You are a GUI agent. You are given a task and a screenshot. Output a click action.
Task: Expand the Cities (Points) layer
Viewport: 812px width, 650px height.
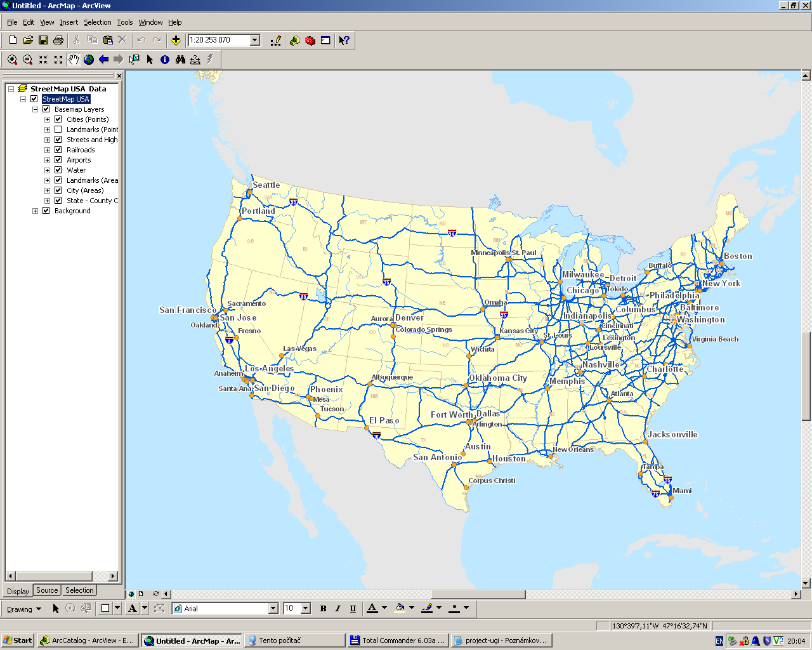pos(47,119)
